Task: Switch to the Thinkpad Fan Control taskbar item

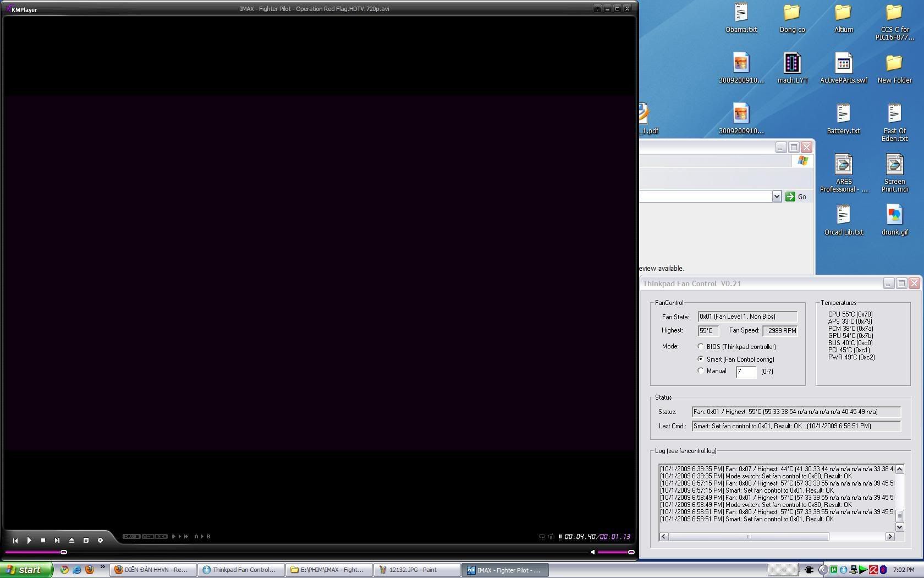Action: pyautogui.click(x=241, y=570)
